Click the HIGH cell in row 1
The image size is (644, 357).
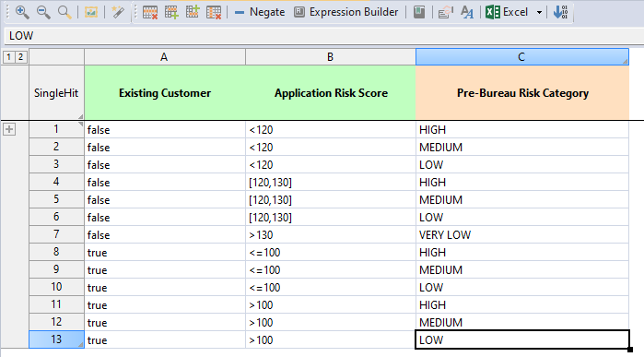522,129
